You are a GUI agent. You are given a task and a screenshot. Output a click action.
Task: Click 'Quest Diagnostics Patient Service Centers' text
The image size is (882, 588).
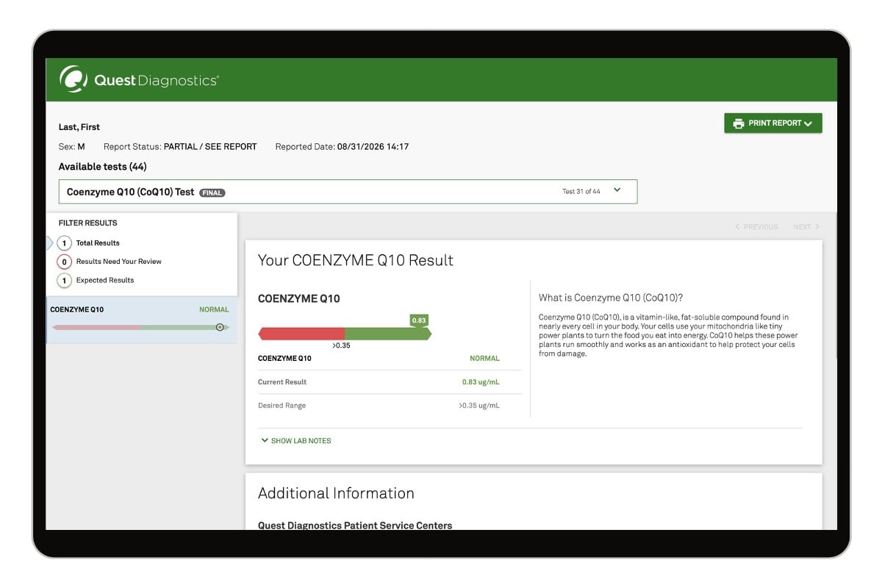pos(355,525)
